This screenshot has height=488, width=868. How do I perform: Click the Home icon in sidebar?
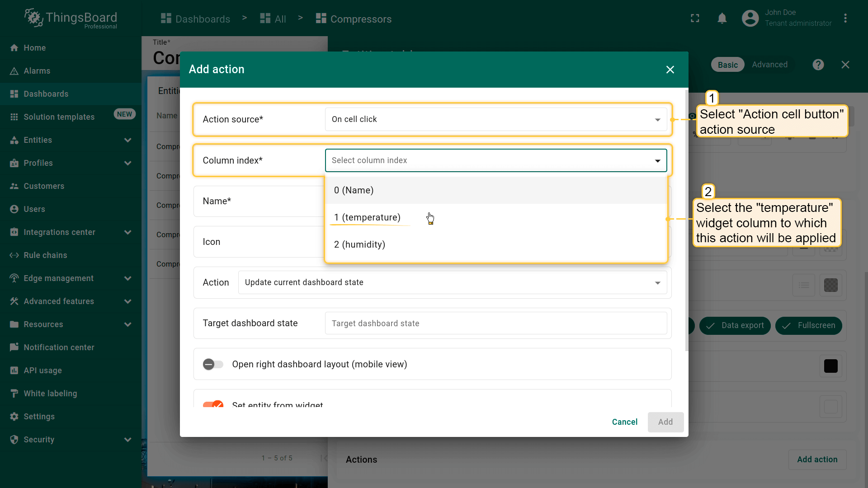pyautogui.click(x=14, y=48)
